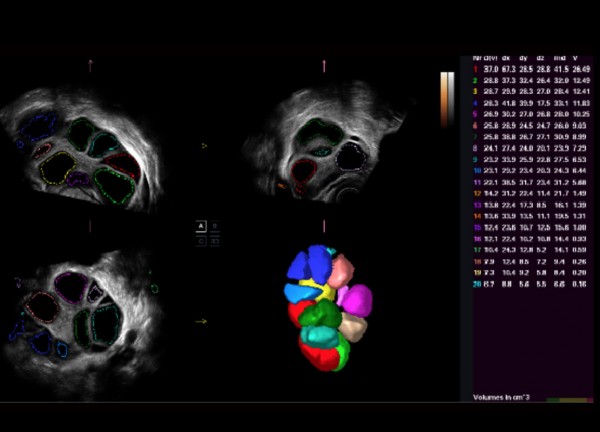Click the magenta-outlined follicle in bottom-left scan
600x432 pixels.
70,288
